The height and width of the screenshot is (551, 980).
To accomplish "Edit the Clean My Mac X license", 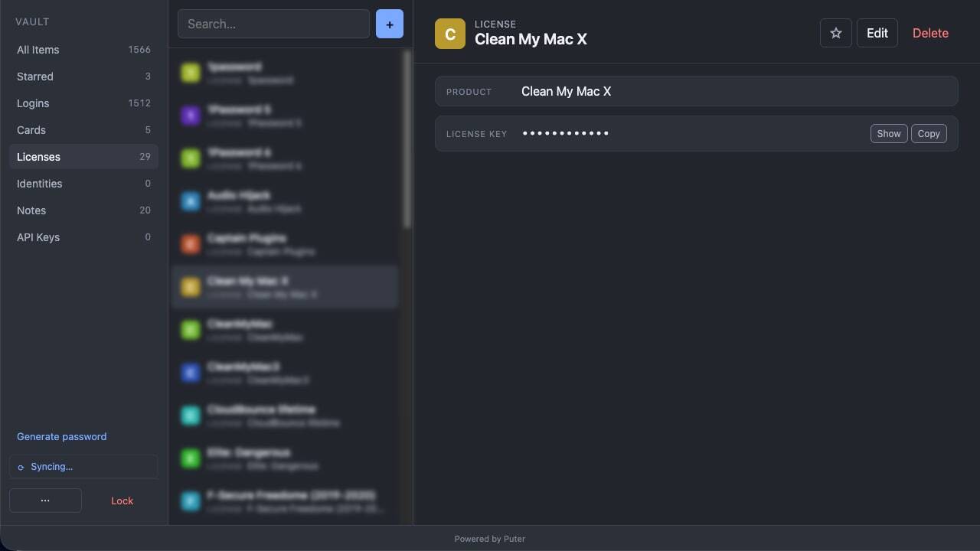I will 877,33.
